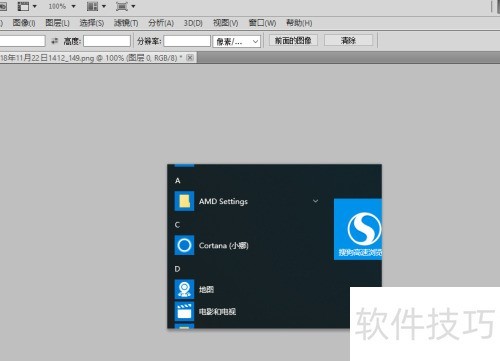Click the Sogou browser tile
The height and width of the screenshot is (361, 500).
pos(358,229)
